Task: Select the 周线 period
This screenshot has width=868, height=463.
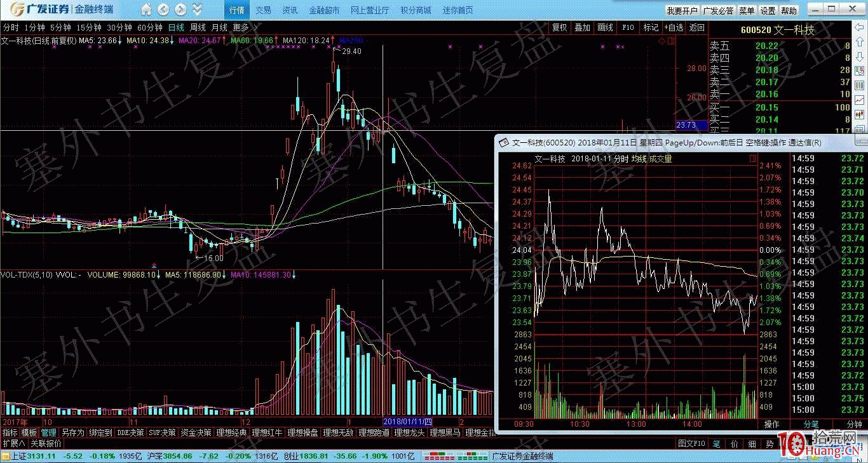Action: (198, 27)
